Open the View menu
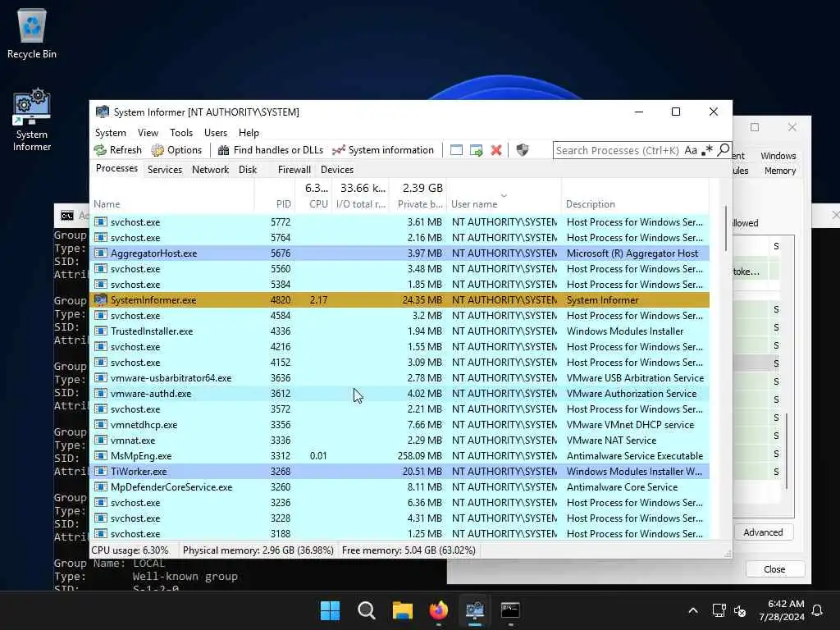 (x=148, y=132)
